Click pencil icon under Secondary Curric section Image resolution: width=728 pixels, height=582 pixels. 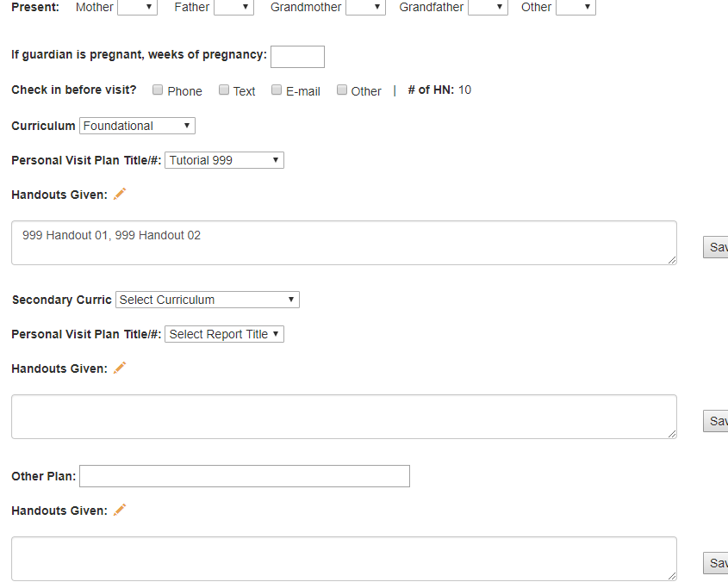tap(120, 368)
